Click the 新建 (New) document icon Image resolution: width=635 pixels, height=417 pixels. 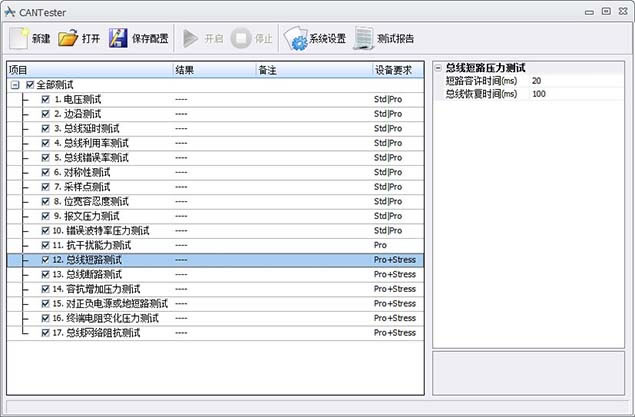pos(19,39)
